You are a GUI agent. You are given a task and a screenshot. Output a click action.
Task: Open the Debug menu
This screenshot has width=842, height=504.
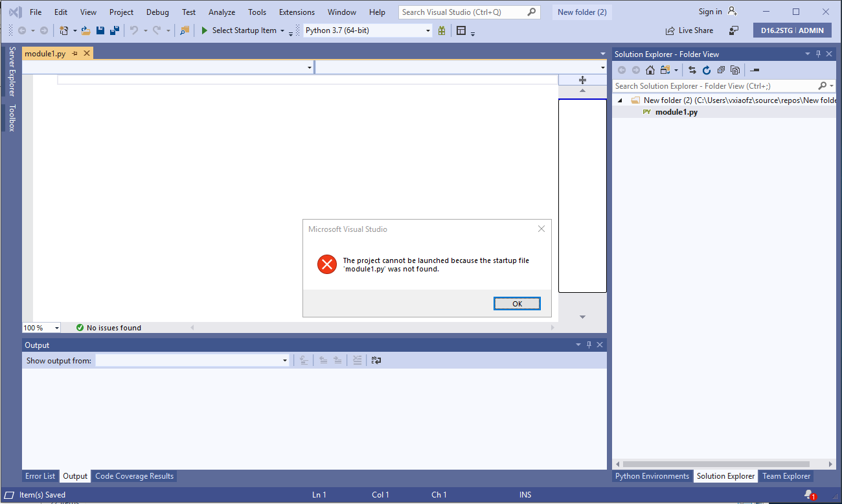click(157, 12)
